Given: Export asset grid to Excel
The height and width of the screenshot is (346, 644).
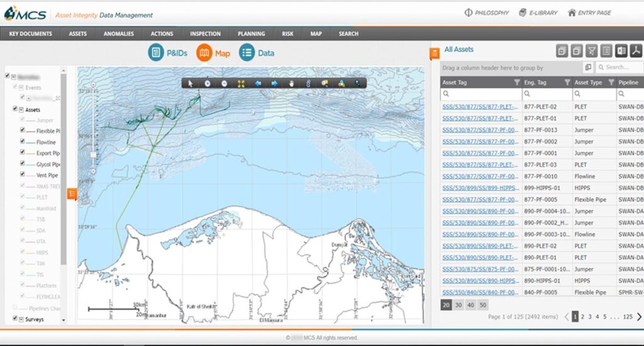Looking at the screenshot, I should pos(621,51).
